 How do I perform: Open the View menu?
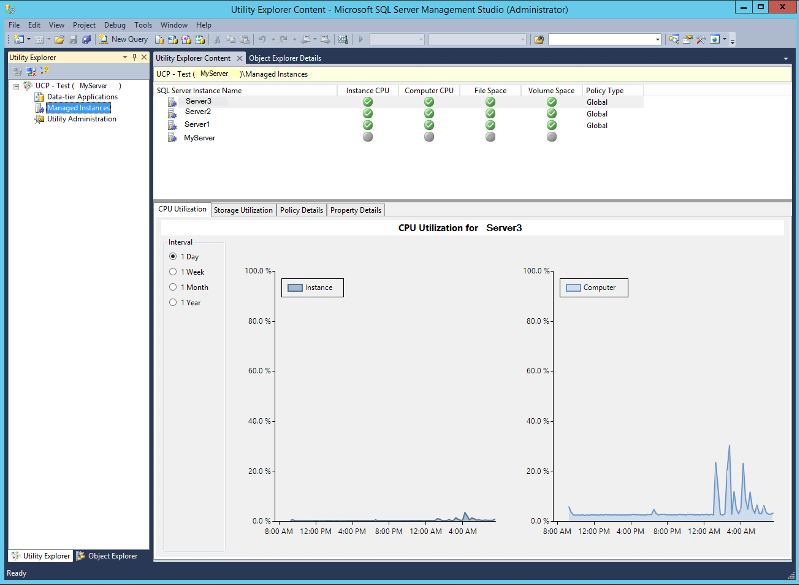tap(57, 25)
